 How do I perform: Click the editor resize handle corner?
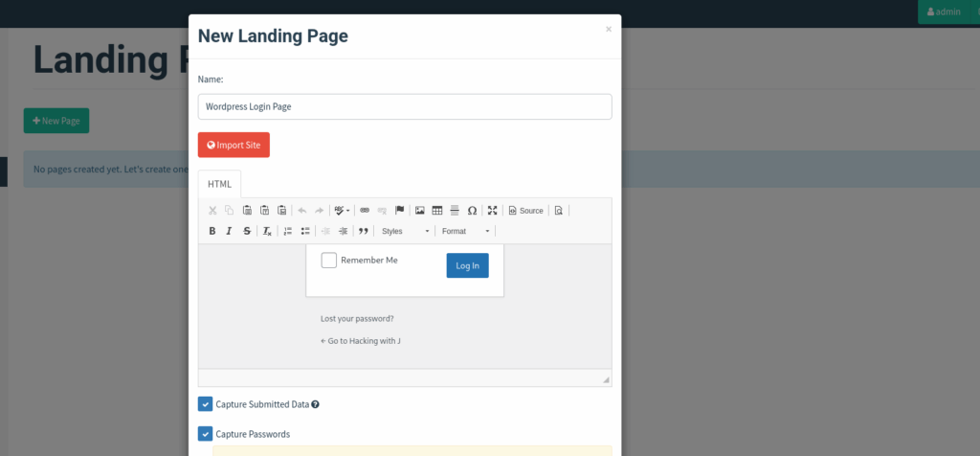(606, 380)
